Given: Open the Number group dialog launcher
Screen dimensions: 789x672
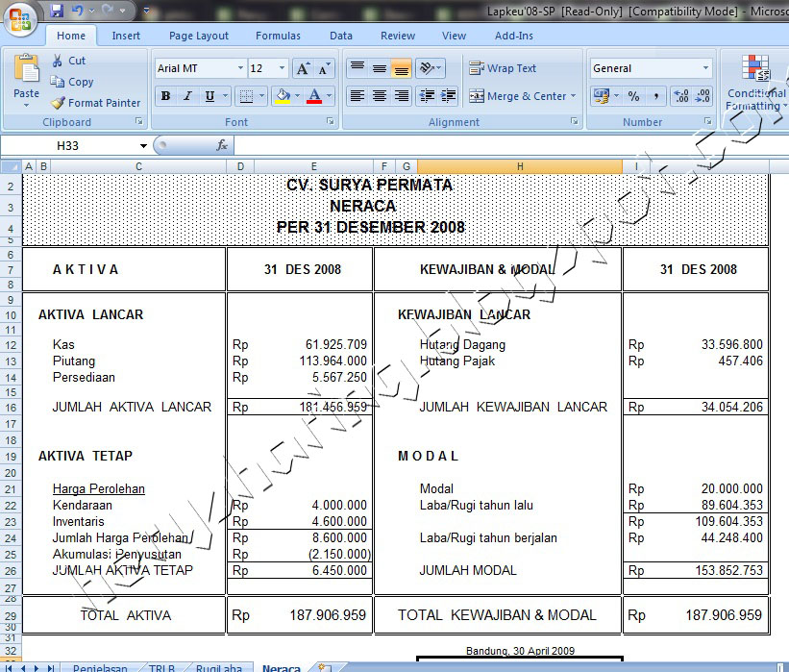Looking at the screenshot, I should tap(708, 120).
